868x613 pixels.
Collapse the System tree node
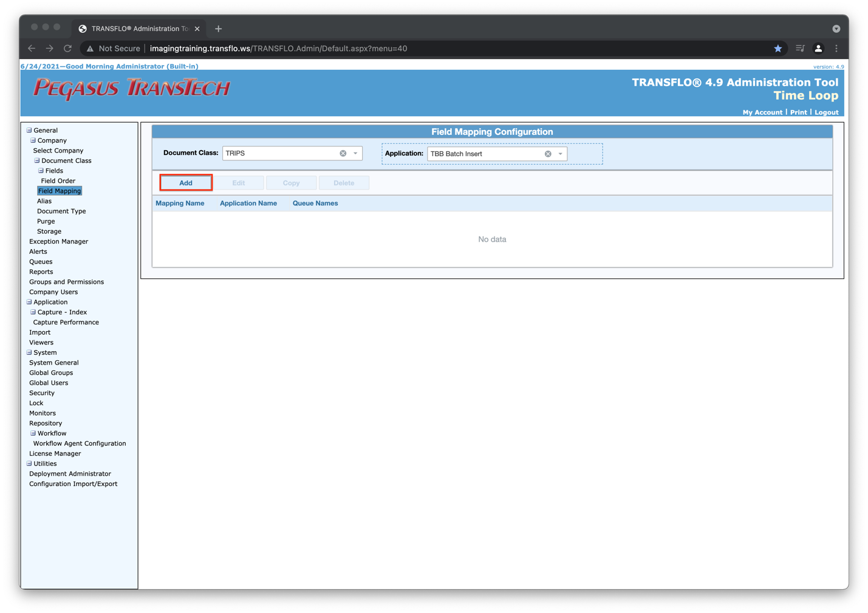pyautogui.click(x=29, y=352)
